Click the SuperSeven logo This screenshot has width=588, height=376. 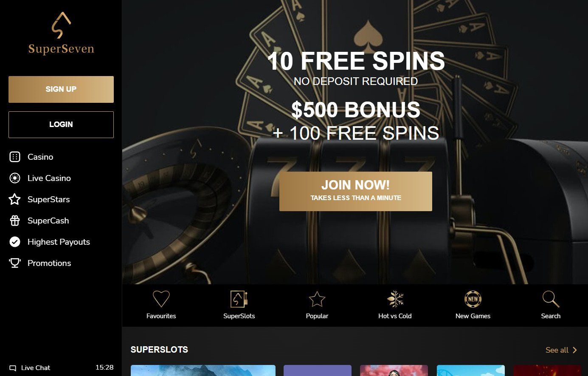(x=61, y=34)
